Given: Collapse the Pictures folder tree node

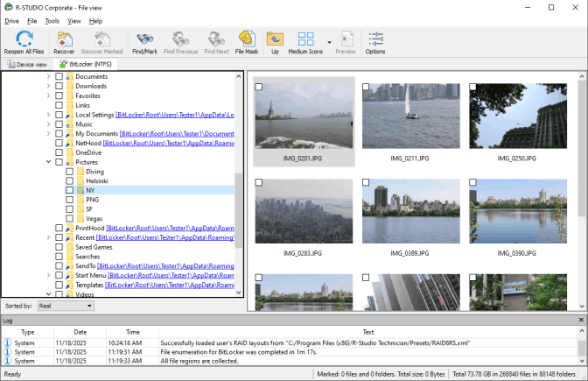Looking at the screenshot, I should pyautogui.click(x=48, y=162).
